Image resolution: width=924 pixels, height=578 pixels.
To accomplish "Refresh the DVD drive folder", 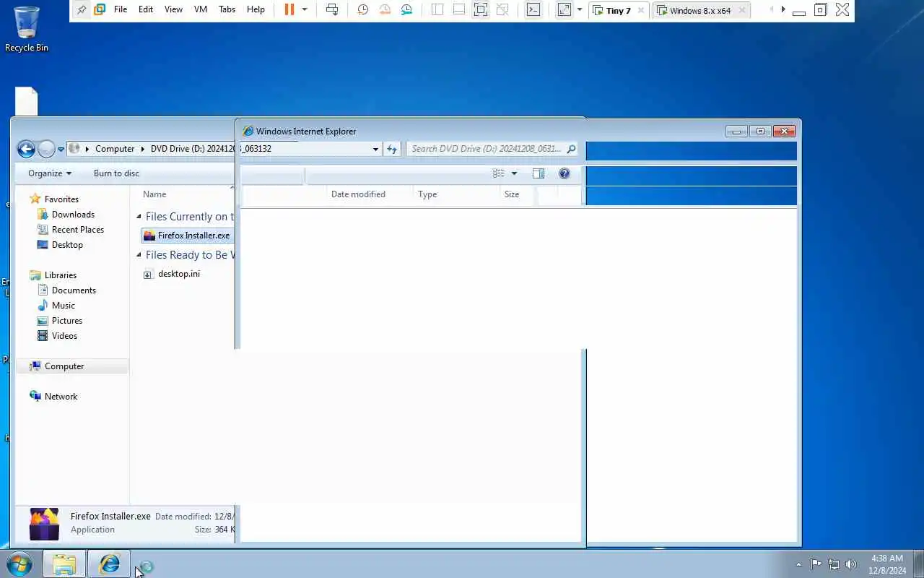I will point(392,149).
